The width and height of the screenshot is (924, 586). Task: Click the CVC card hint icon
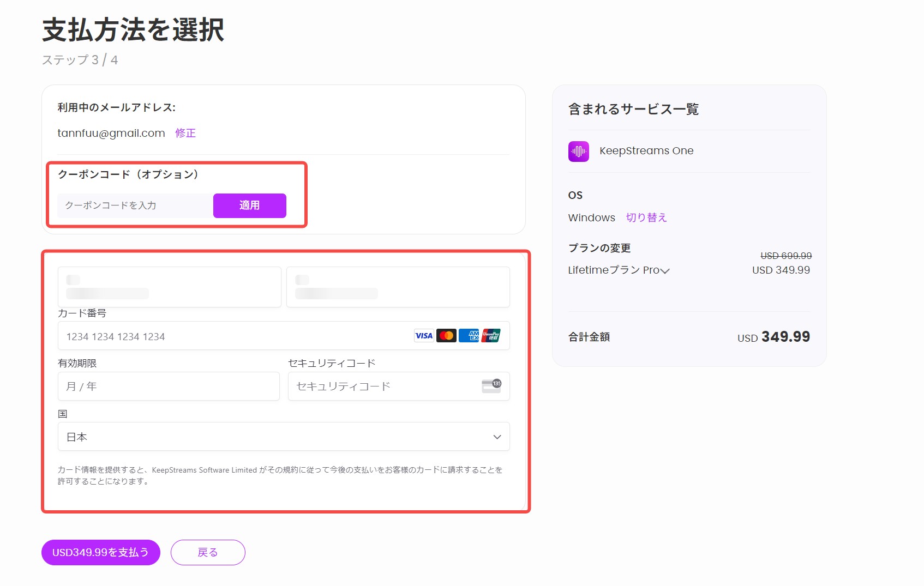(x=491, y=386)
